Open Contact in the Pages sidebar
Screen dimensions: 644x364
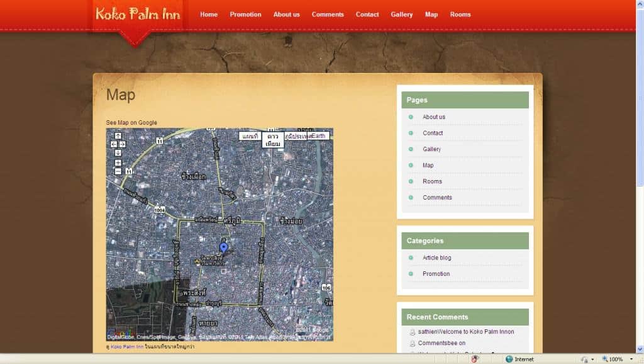[433, 133]
